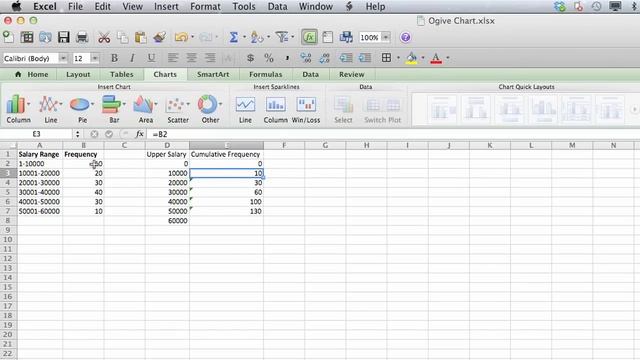Align text right

click(x=210, y=58)
